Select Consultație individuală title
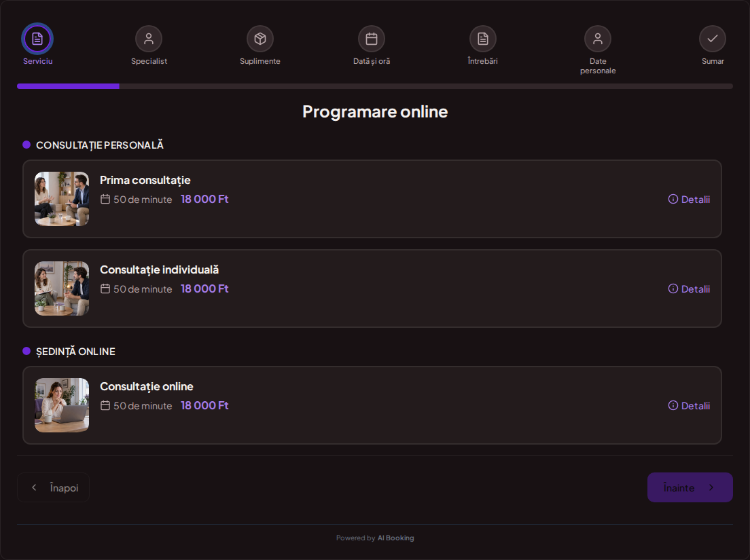This screenshot has height=560, width=750. click(159, 270)
